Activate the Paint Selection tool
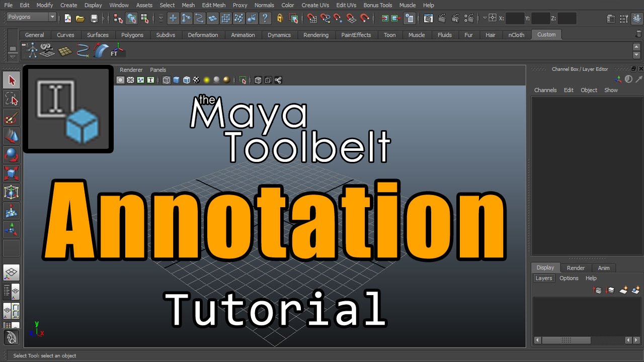Viewport: 644px width, 362px height. [x=12, y=118]
